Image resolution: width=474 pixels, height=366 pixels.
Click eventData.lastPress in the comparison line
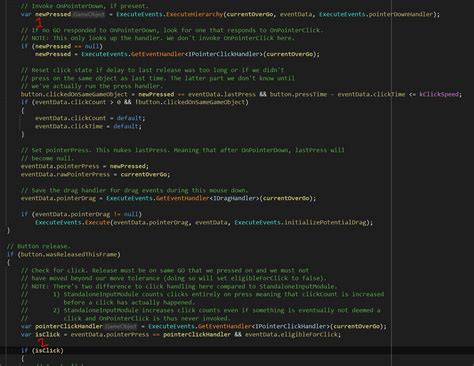tap(222, 94)
